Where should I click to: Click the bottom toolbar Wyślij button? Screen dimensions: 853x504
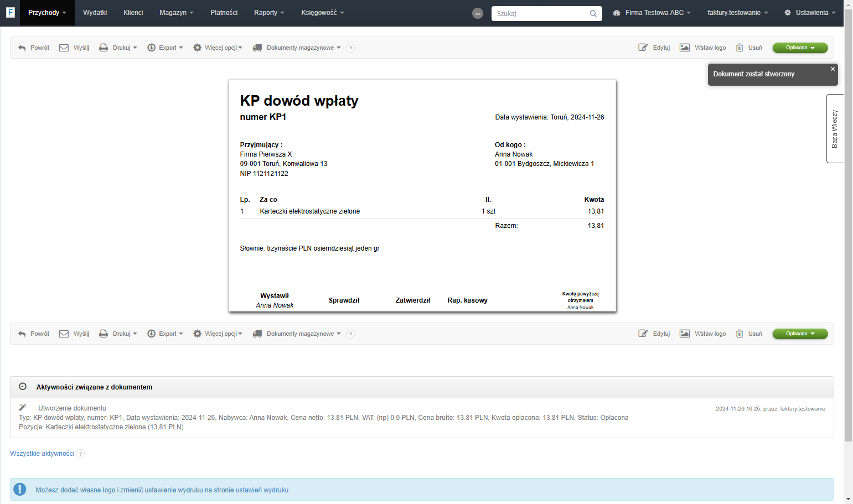[74, 334]
